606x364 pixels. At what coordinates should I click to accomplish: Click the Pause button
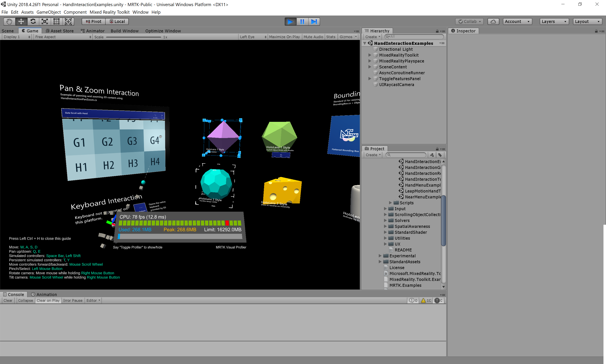(x=302, y=21)
